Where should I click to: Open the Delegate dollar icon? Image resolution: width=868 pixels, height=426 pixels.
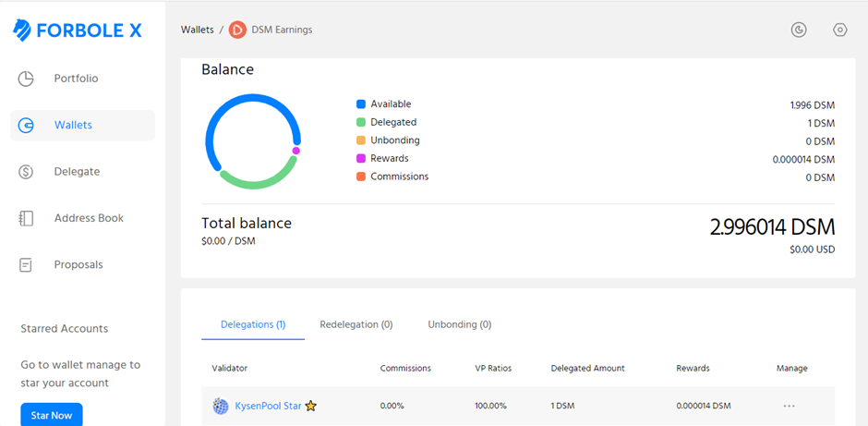point(26,172)
